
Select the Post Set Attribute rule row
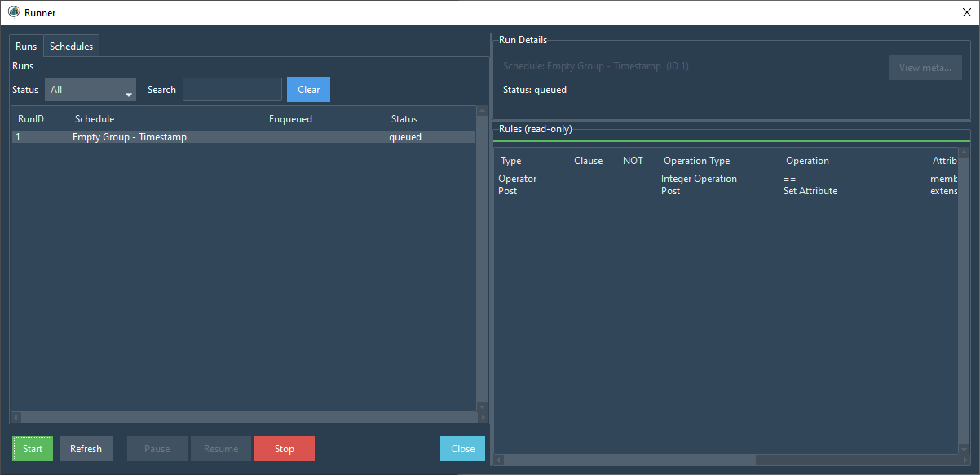tap(698, 191)
